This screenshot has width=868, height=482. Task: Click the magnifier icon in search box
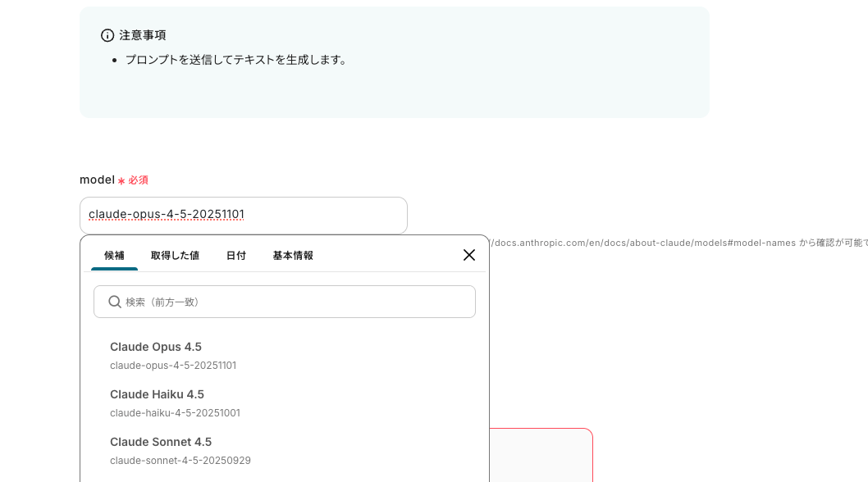point(115,302)
